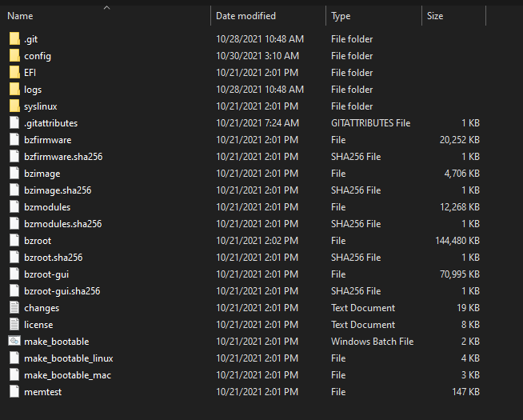Select the 'bzmodules' file name
Screen dimensions: 523x420
(x=47, y=207)
